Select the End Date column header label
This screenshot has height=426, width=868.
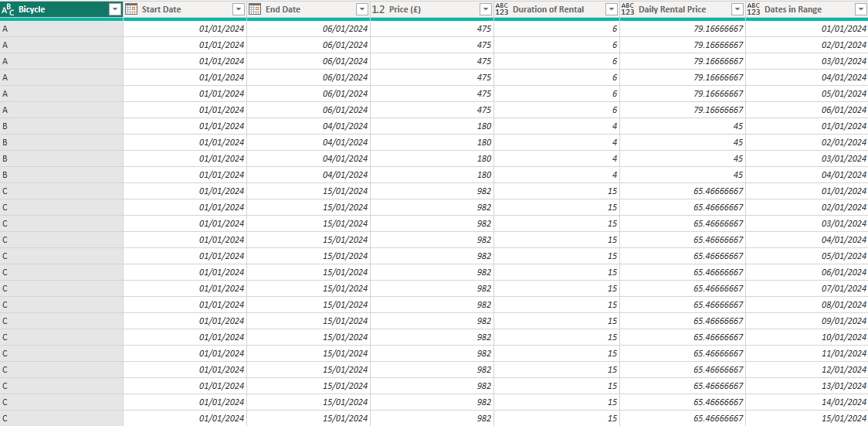pyautogui.click(x=283, y=9)
